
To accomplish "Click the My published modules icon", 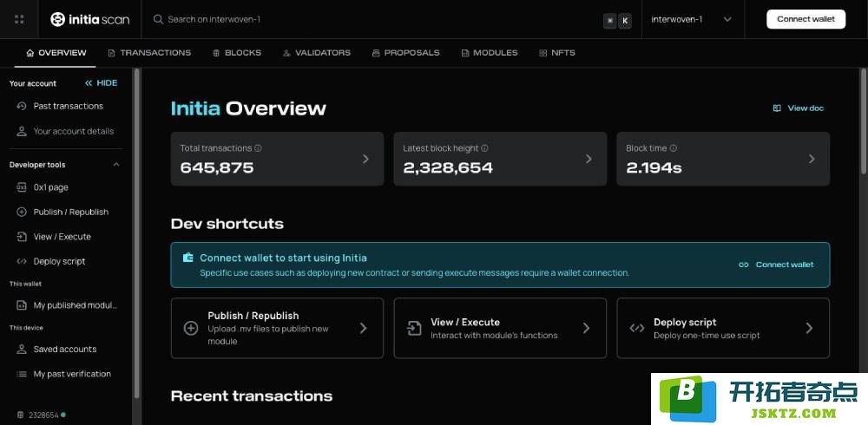I will pos(22,305).
